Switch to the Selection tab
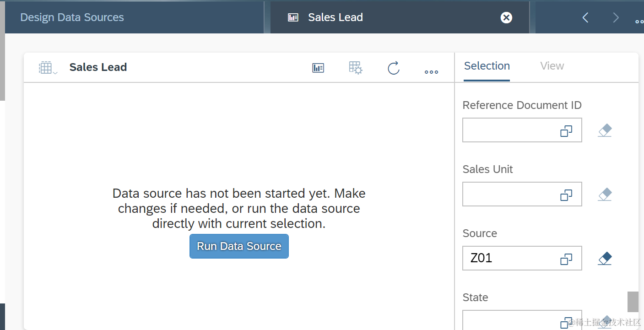 pos(487,66)
